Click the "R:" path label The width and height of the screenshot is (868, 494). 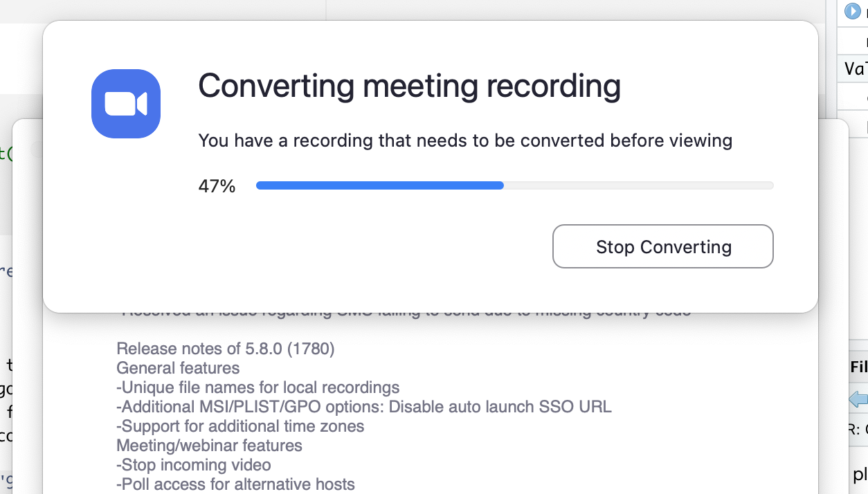(857, 429)
